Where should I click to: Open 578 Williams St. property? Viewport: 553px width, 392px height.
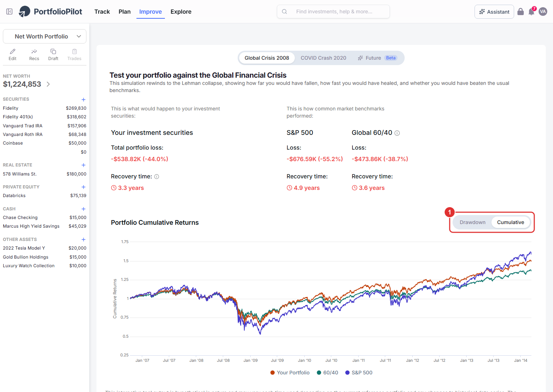pyautogui.click(x=45, y=174)
